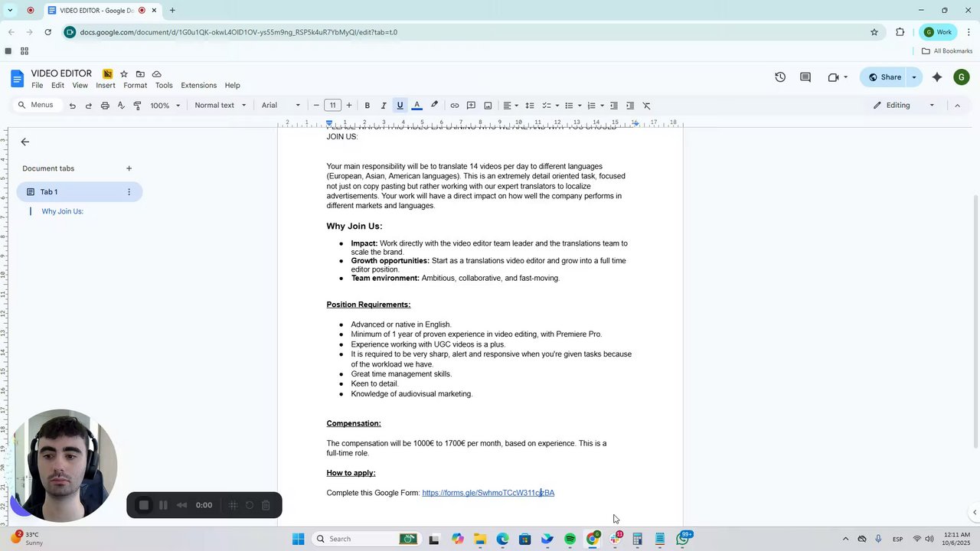Add a comment from the toolbar
Image resolution: width=980 pixels, height=551 pixels.
pyautogui.click(x=471, y=106)
